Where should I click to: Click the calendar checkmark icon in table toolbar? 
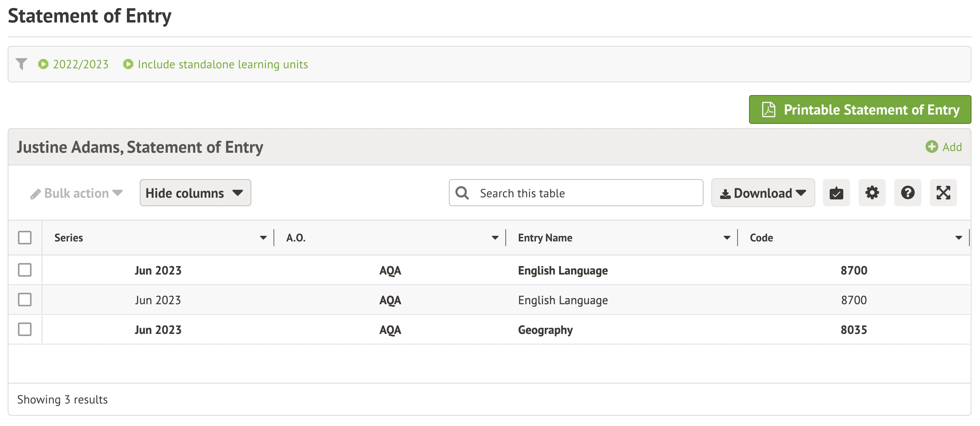pos(836,193)
